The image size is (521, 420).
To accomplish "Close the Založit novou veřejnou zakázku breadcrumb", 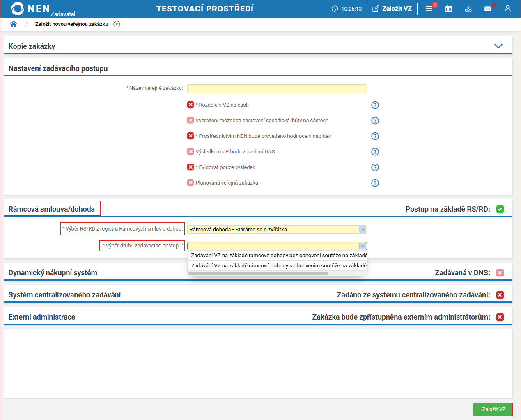I will (x=117, y=24).
